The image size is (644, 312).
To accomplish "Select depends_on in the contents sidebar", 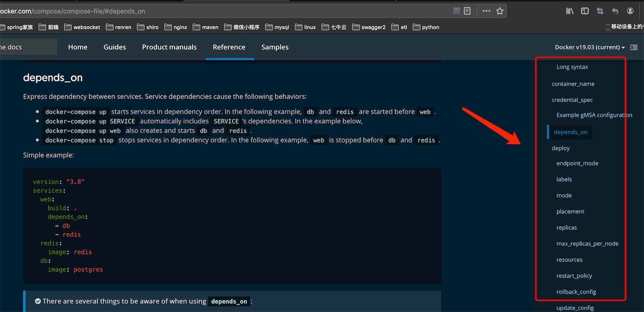I will [x=570, y=132].
